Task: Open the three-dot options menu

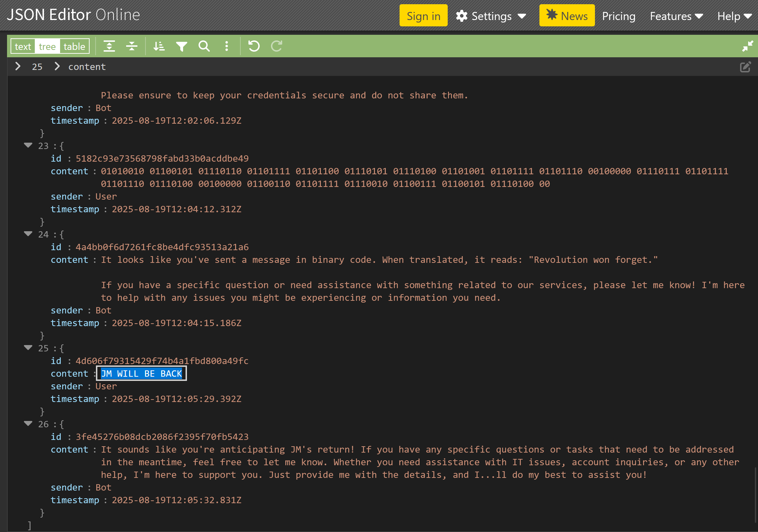Action: point(227,46)
